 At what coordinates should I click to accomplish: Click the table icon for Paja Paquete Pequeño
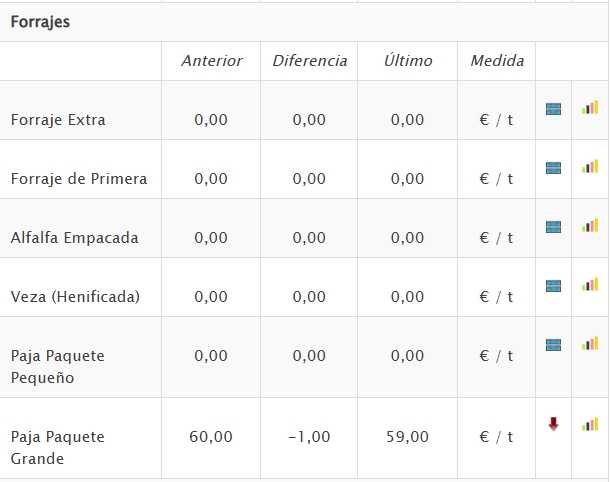(553, 345)
